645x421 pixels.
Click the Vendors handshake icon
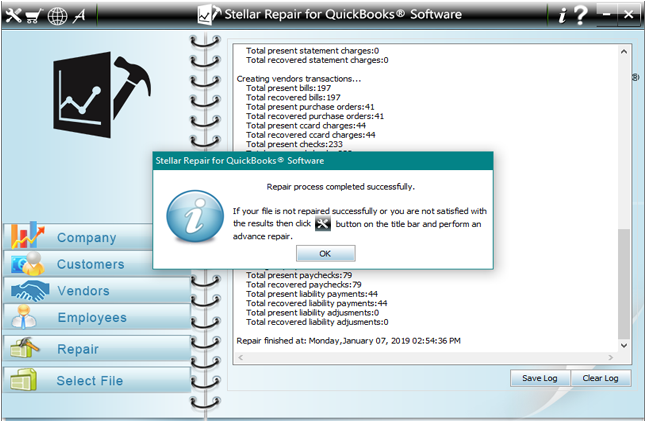[x=30, y=291]
